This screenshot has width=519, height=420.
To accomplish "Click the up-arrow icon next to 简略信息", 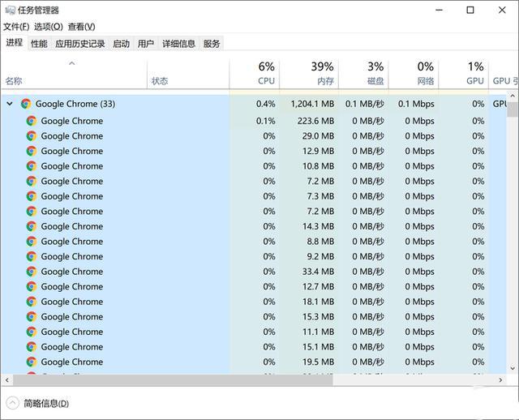I will [12, 403].
